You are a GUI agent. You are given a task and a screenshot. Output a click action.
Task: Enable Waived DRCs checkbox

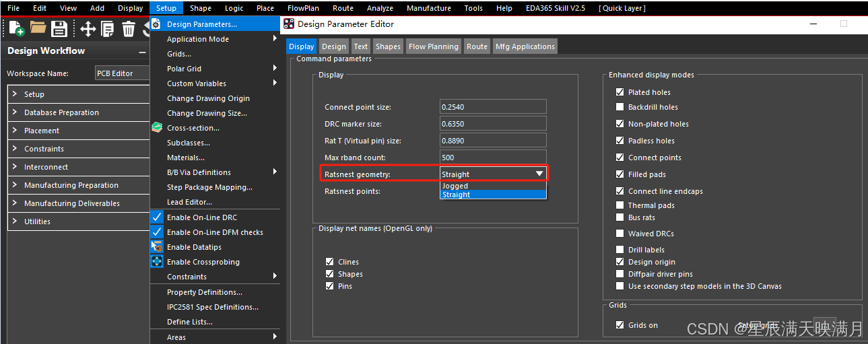tap(620, 234)
